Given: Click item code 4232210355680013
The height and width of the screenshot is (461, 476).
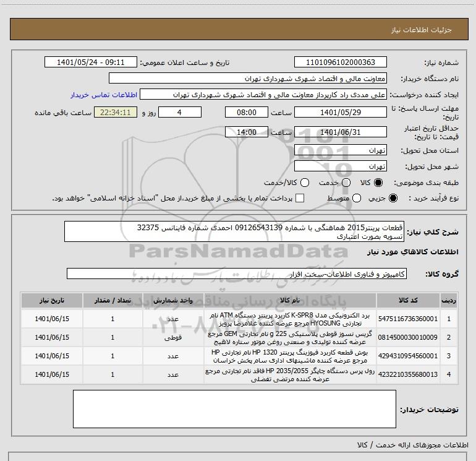Looking at the screenshot, I should 408,374.
